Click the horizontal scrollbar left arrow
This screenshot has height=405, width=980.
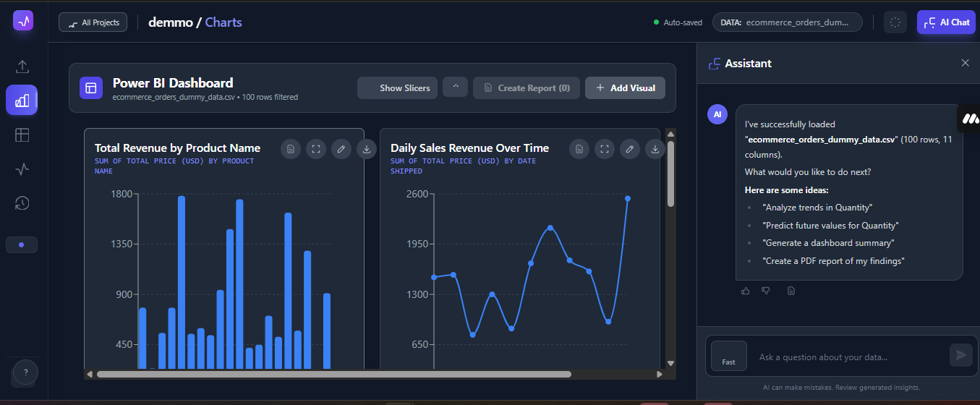[x=90, y=374]
